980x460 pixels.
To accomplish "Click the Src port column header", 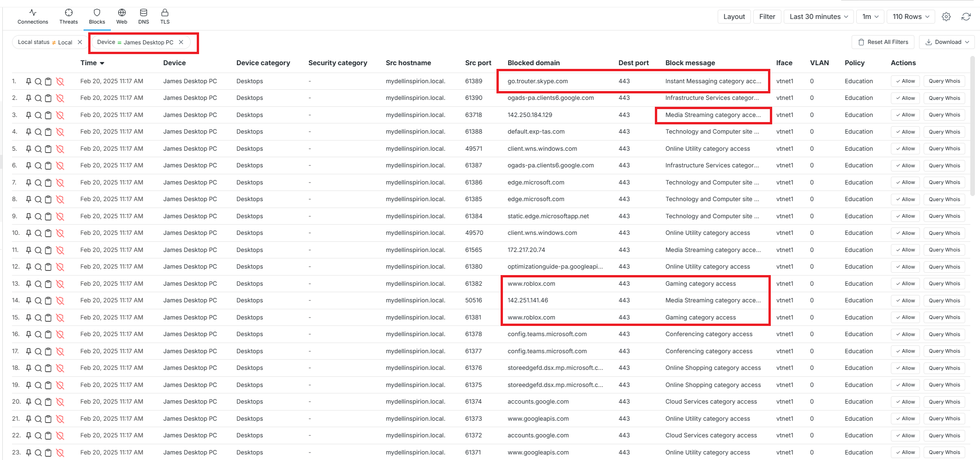I will pyautogui.click(x=478, y=63).
